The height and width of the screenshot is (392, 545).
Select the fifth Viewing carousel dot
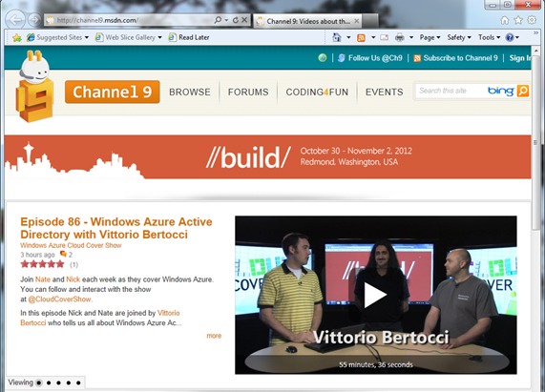78,383
